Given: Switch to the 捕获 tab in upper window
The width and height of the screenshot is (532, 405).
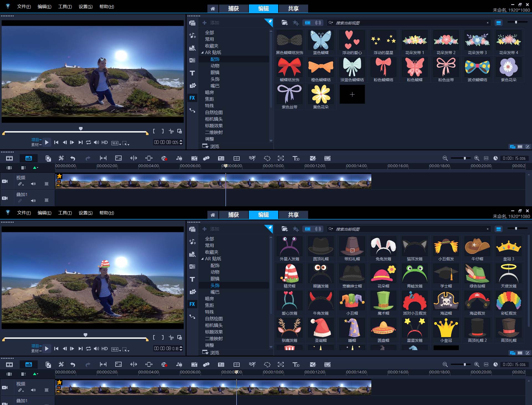Looking at the screenshot, I should [234, 9].
